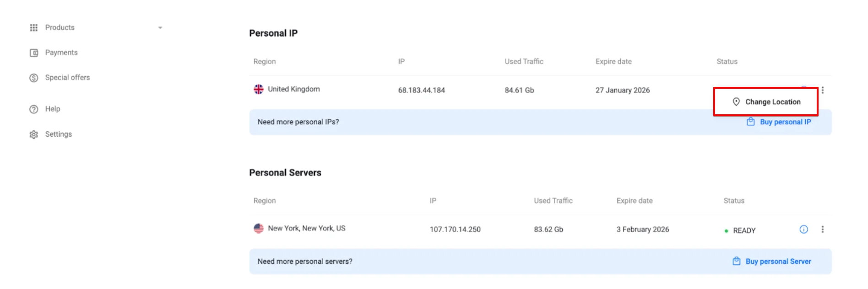Click the Products grid icon
Viewport: 868px width, 289px height.
tap(33, 28)
